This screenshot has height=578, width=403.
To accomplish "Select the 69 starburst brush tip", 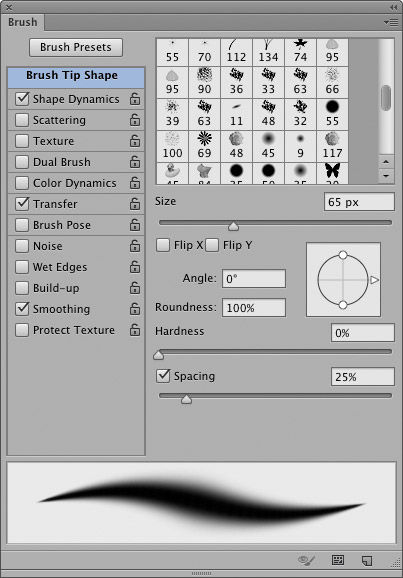I will pyautogui.click(x=204, y=146).
